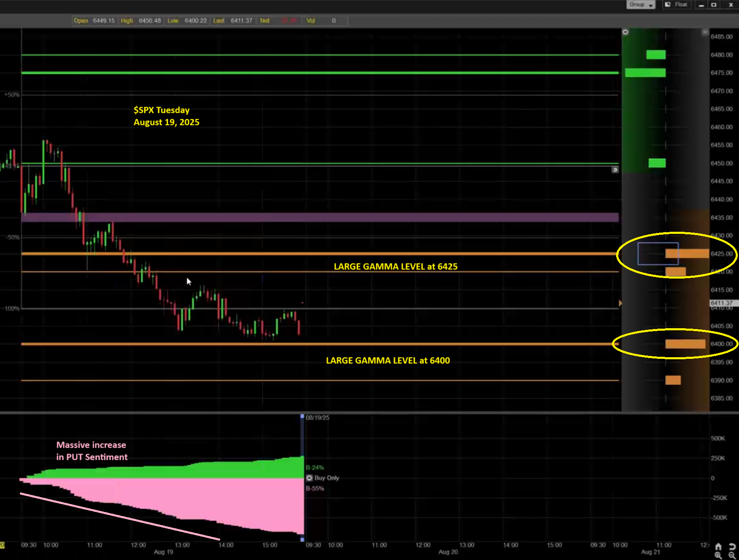Click the 500K volume axis label
This screenshot has width=739, height=560.
pos(718,438)
